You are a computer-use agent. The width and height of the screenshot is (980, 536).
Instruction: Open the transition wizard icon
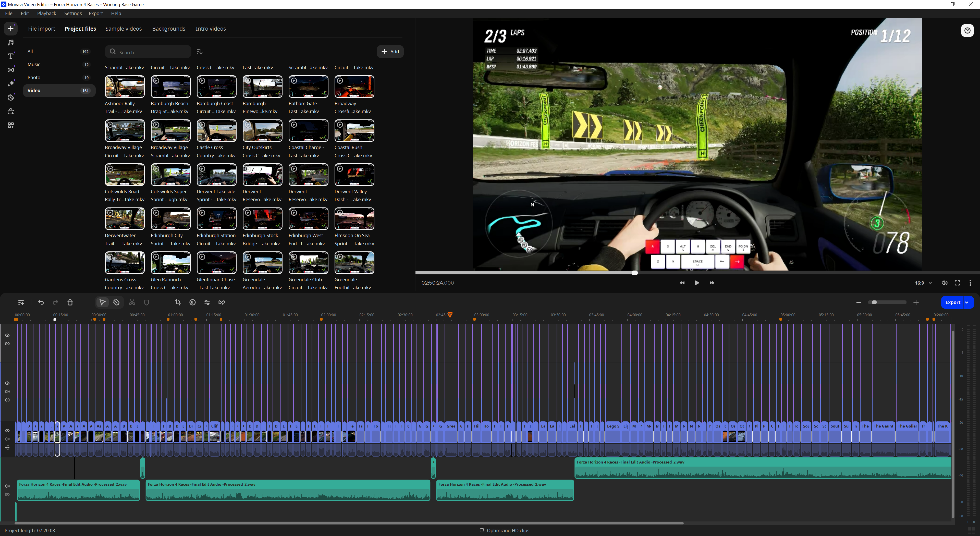click(x=222, y=302)
